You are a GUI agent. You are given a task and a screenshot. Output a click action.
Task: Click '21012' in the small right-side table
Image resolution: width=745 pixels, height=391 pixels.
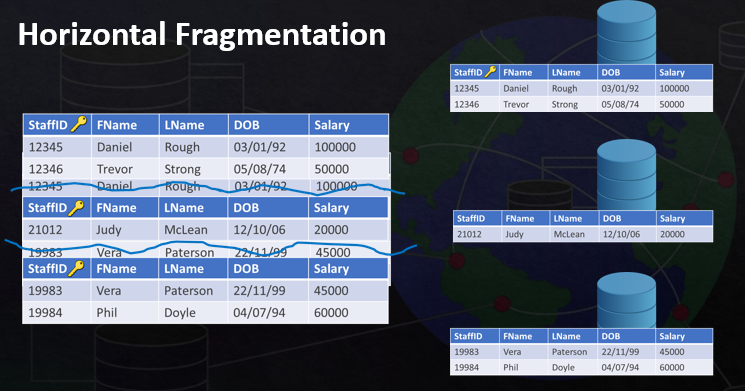pos(469,234)
